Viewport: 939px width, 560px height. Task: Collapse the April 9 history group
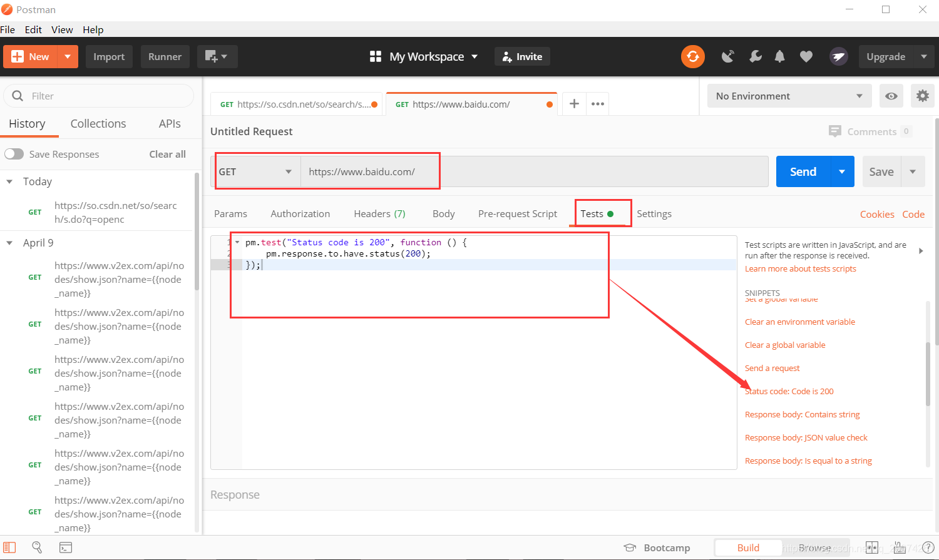click(9, 243)
